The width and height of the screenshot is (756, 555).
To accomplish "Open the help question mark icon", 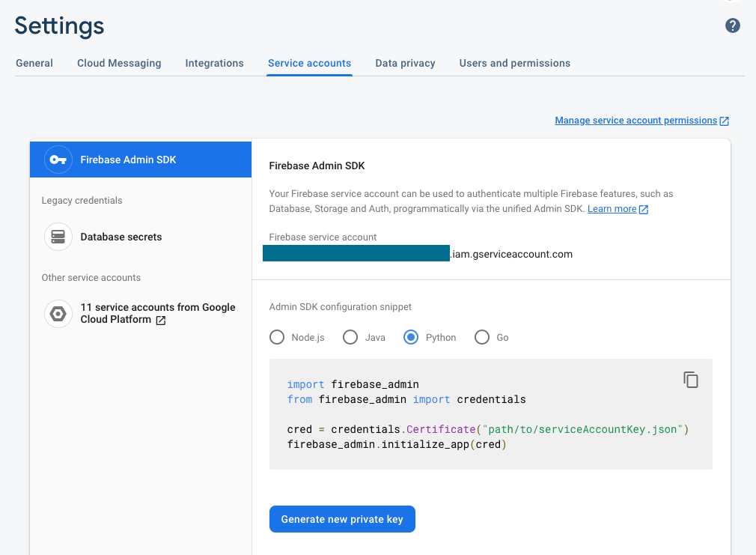I will (732, 25).
